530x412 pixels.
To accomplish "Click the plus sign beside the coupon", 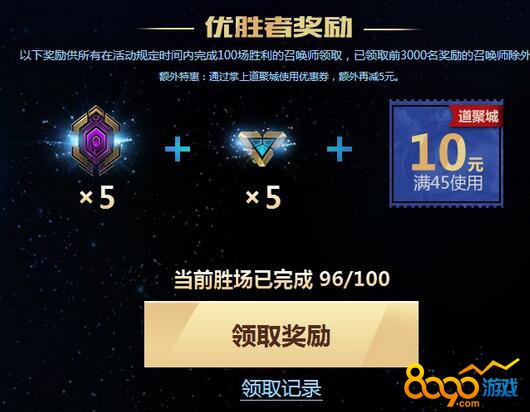I will click(339, 149).
